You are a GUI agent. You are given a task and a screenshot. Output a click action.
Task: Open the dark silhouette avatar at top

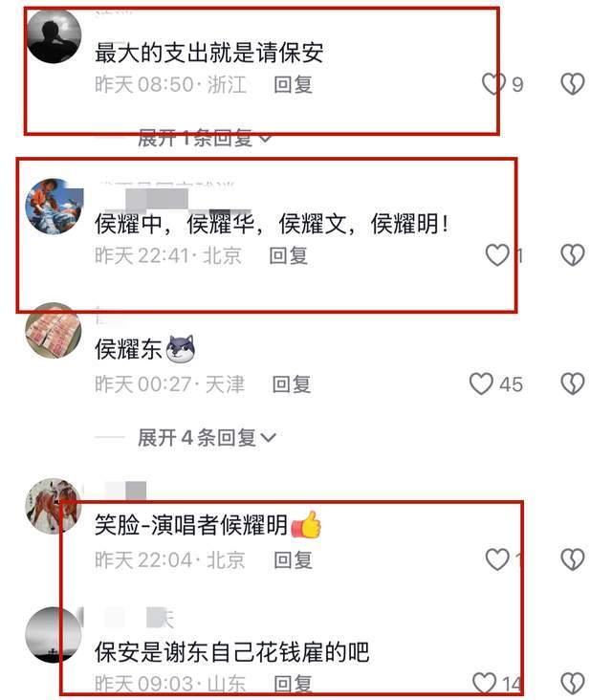[x=54, y=35]
